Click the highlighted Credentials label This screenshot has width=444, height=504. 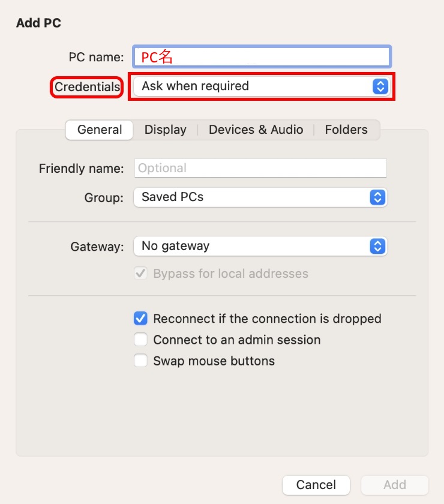[87, 87]
